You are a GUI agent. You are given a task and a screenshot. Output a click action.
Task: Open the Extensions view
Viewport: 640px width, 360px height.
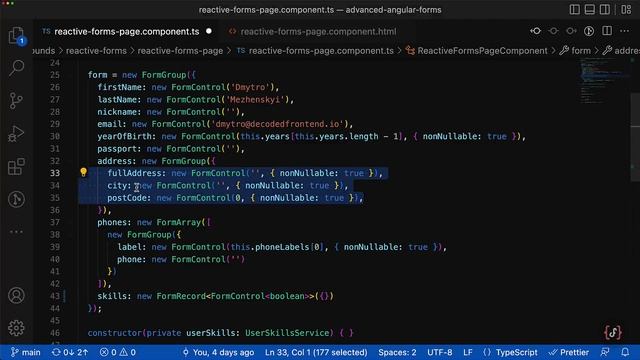(x=16, y=167)
